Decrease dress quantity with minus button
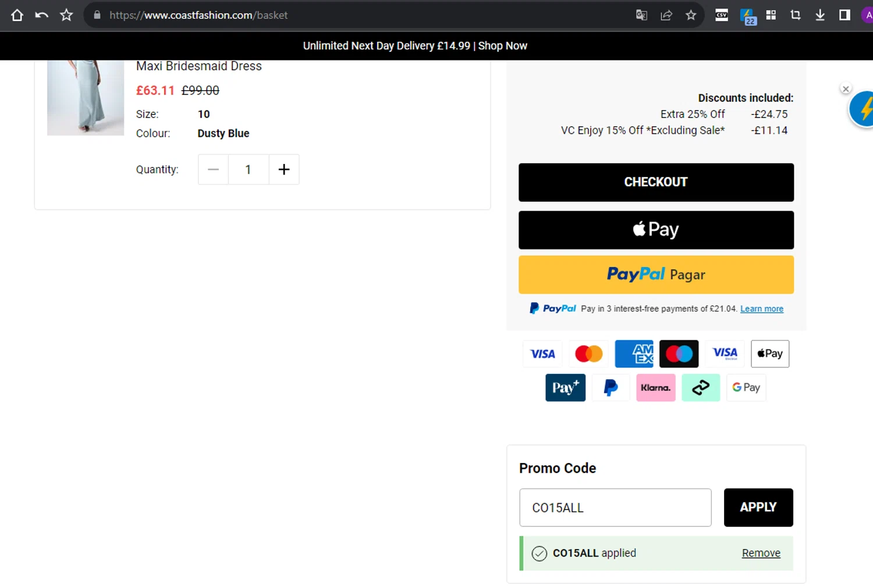The image size is (873, 588). tap(213, 169)
